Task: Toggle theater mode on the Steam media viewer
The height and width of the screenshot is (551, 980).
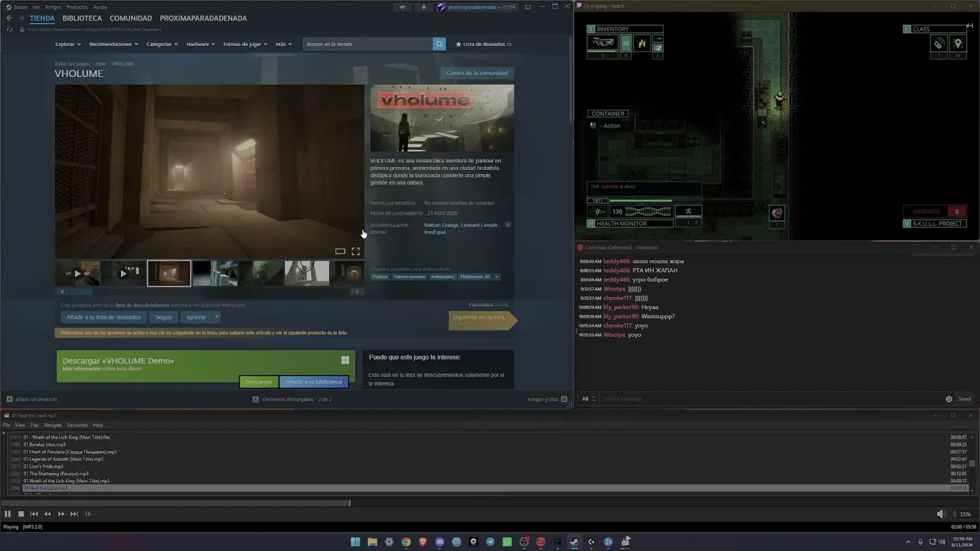Action: [340, 251]
